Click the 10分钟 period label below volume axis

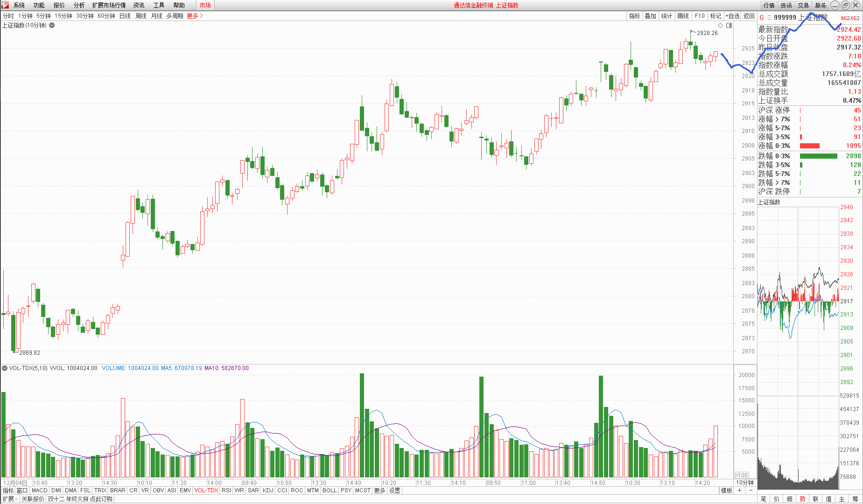coord(745,483)
